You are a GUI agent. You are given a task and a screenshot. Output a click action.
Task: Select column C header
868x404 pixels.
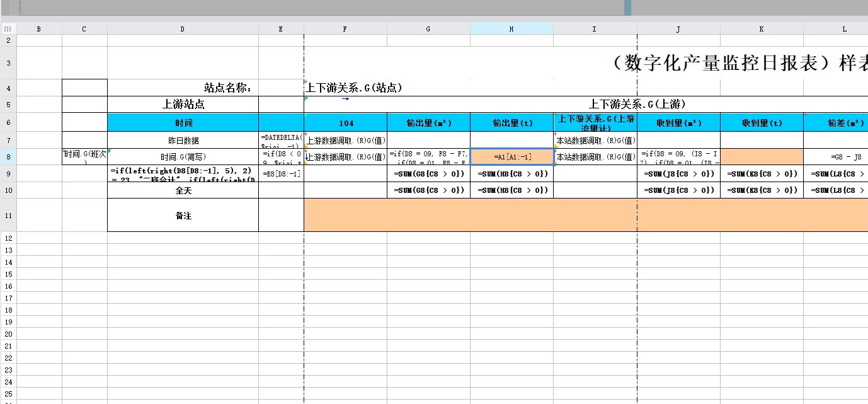point(84,28)
